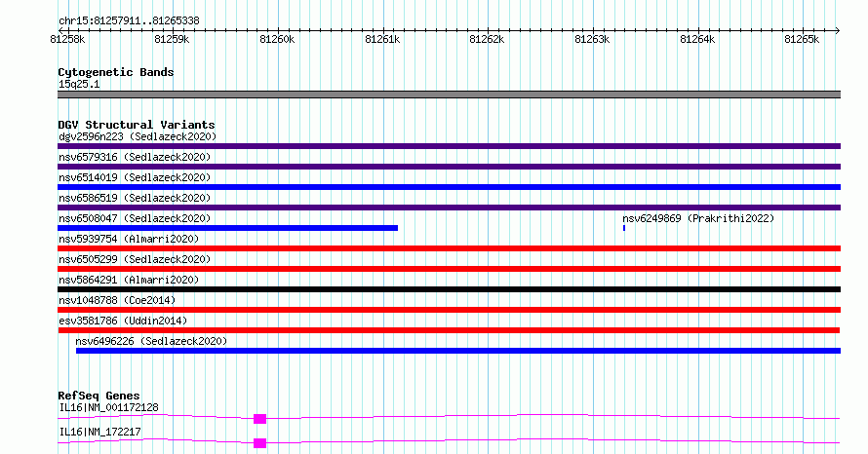This screenshot has width=868, height=454.
Task: Click the 81263k ruler tick label
Action: [x=592, y=39]
